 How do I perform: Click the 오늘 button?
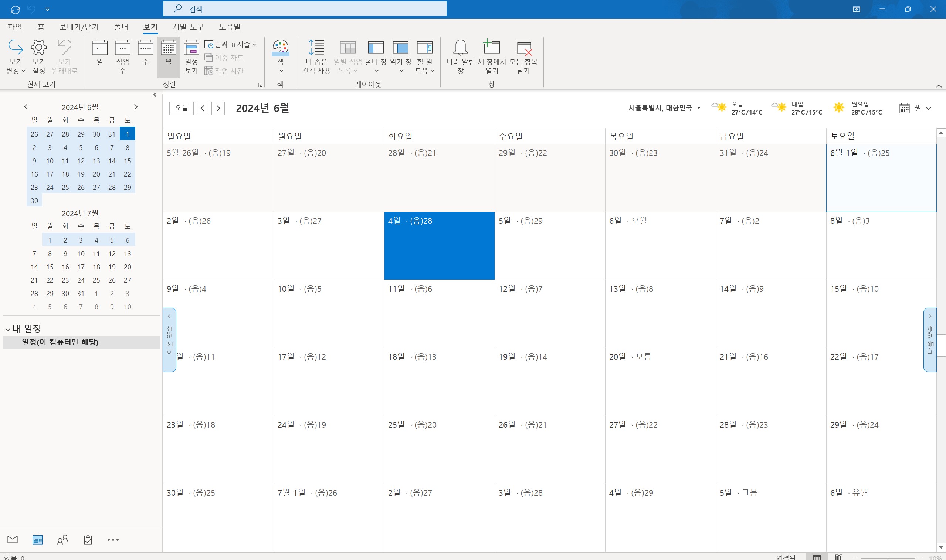tap(181, 108)
